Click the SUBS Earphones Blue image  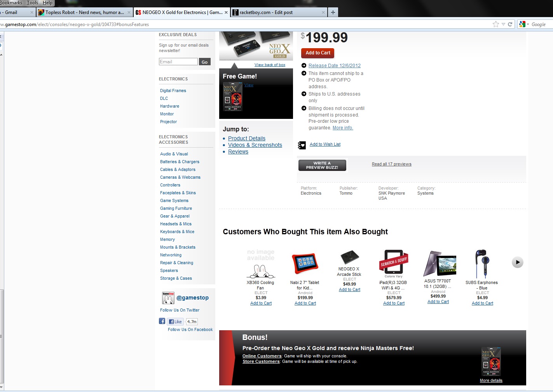tap(481, 263)
